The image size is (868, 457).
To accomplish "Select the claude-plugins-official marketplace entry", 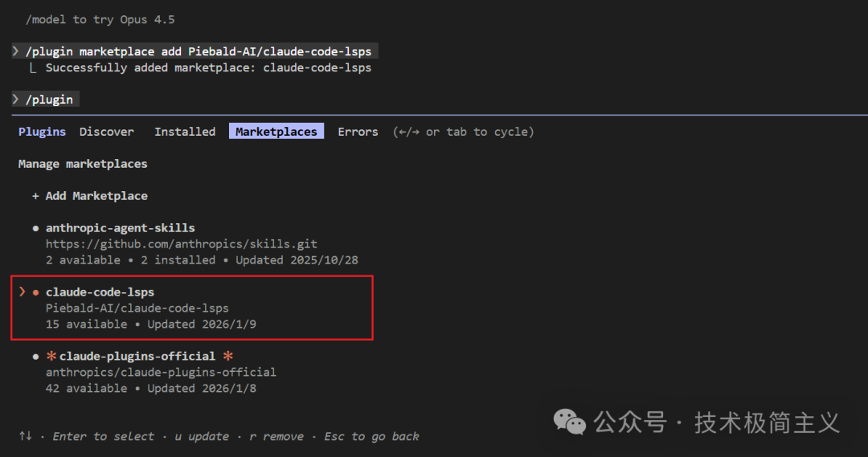I will tap(137, 357).
